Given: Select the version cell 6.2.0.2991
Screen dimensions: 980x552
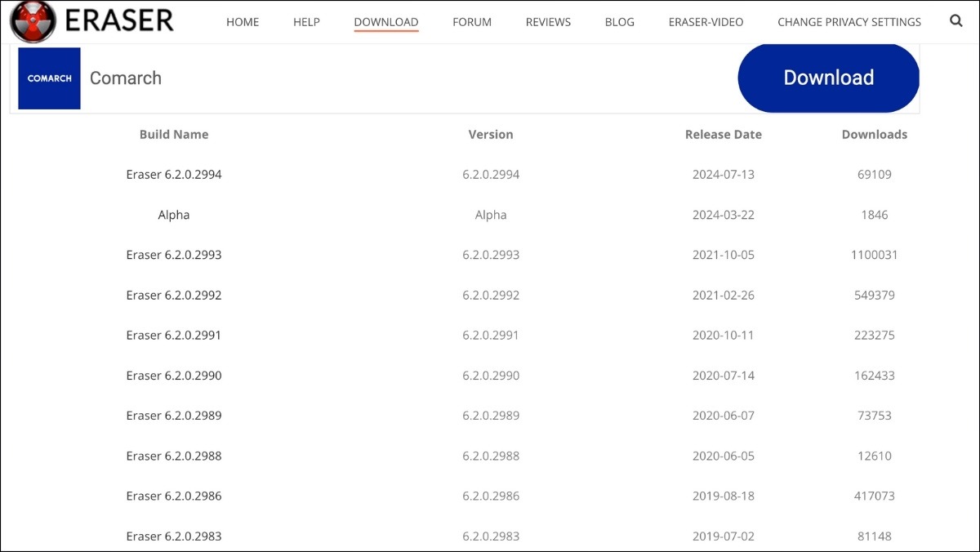Looking at the screenshot, I should click(x=491, y=335).
